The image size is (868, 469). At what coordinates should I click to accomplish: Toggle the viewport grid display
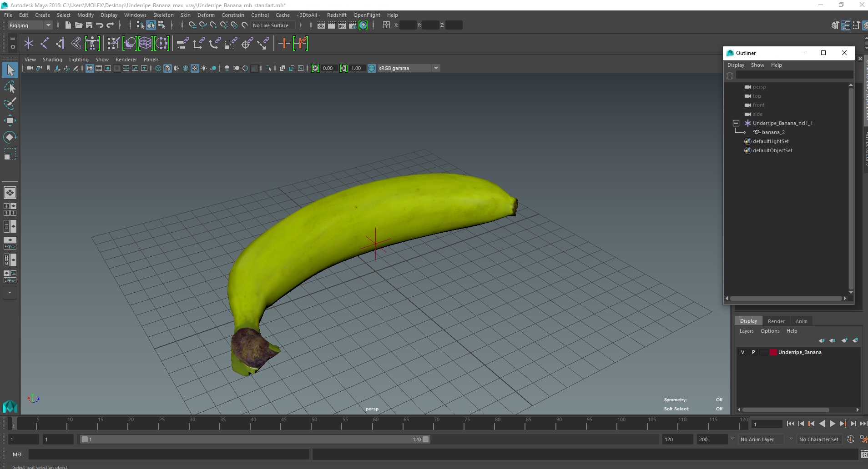coord(90,68)
